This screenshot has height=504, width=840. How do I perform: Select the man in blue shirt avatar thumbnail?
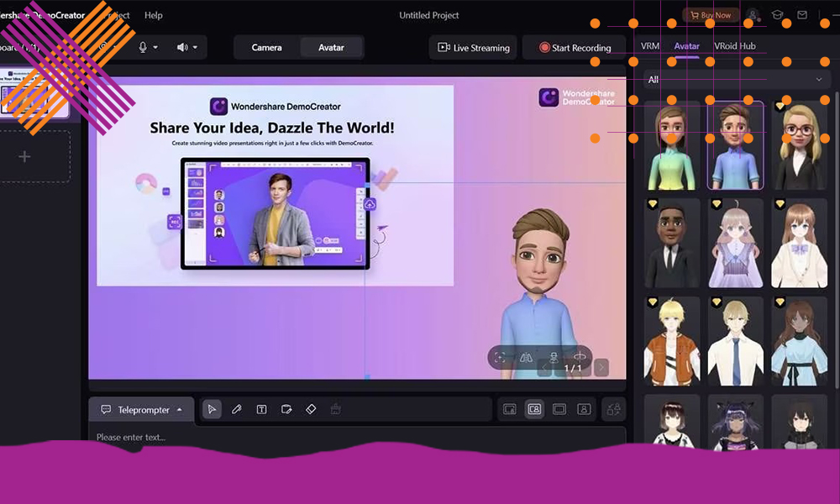pyautogui.click(x=735, y=145)
